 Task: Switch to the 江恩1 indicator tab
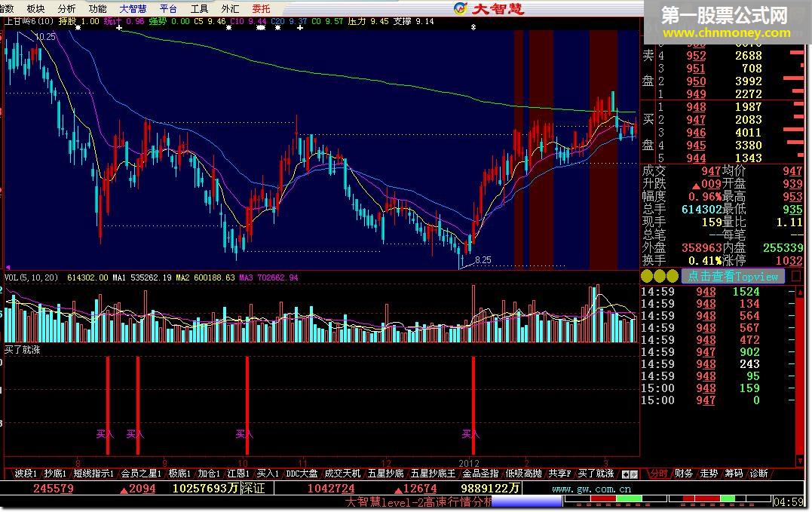tap(239, 474)
